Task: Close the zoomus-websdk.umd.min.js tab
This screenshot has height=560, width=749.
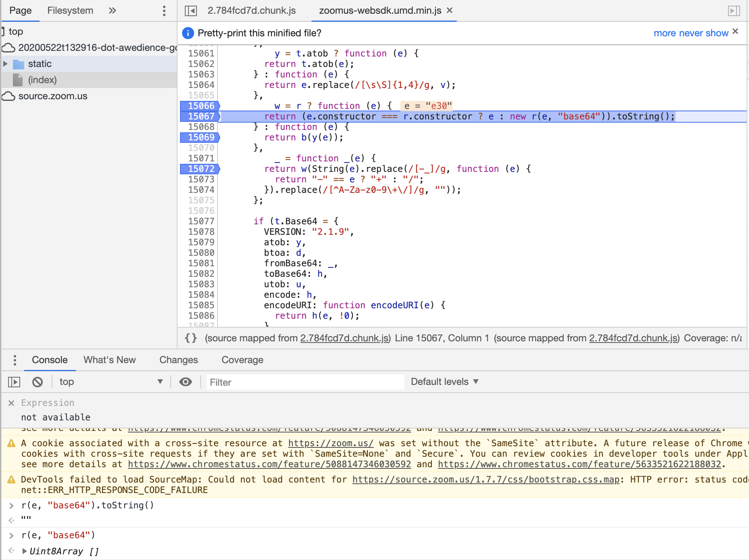Action: click(450, 10)
